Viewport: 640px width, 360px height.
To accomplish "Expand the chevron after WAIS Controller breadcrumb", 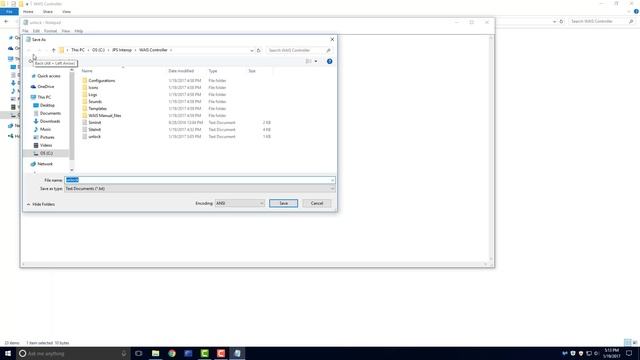I will (x=171, y=50).
